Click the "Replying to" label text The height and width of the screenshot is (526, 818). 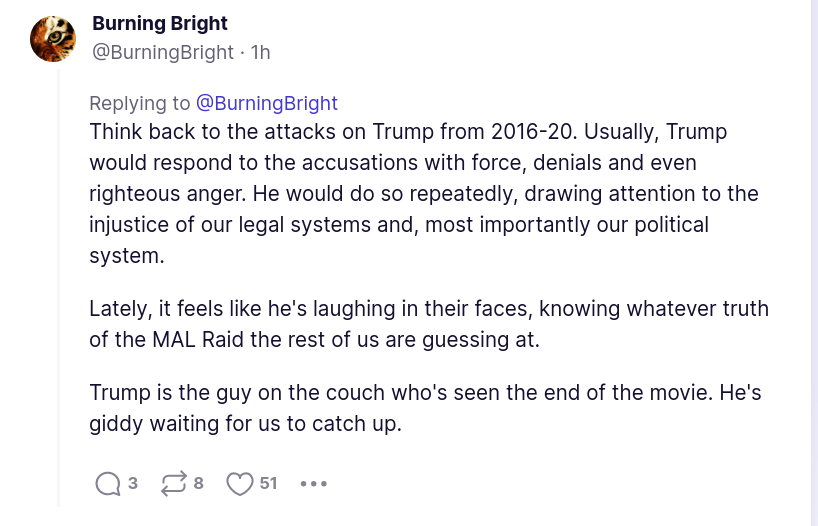tap(139, 103)
